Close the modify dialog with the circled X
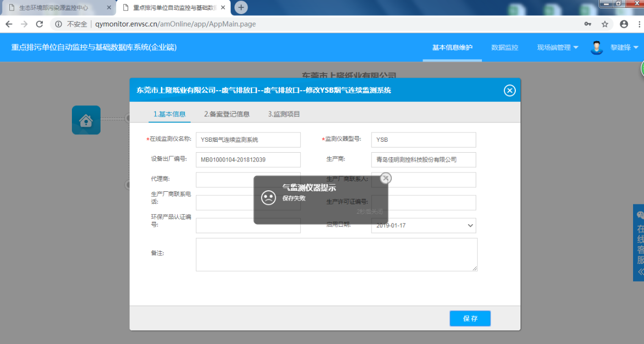 (510, 90)
